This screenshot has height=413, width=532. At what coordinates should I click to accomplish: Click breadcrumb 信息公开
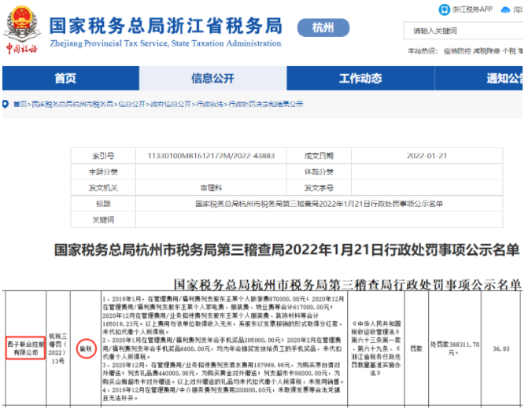[x=131, y=104]
